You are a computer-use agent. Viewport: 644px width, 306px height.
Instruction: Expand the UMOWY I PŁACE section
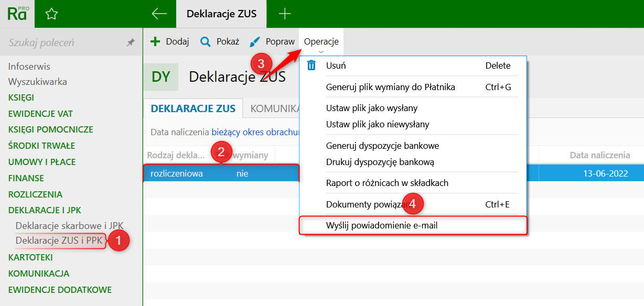click(42, 162)
